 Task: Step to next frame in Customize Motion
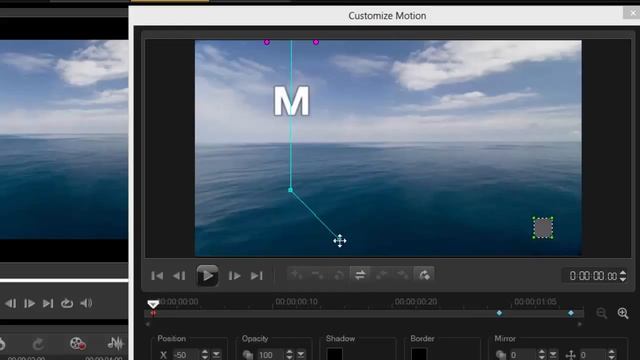pos(235,276)
